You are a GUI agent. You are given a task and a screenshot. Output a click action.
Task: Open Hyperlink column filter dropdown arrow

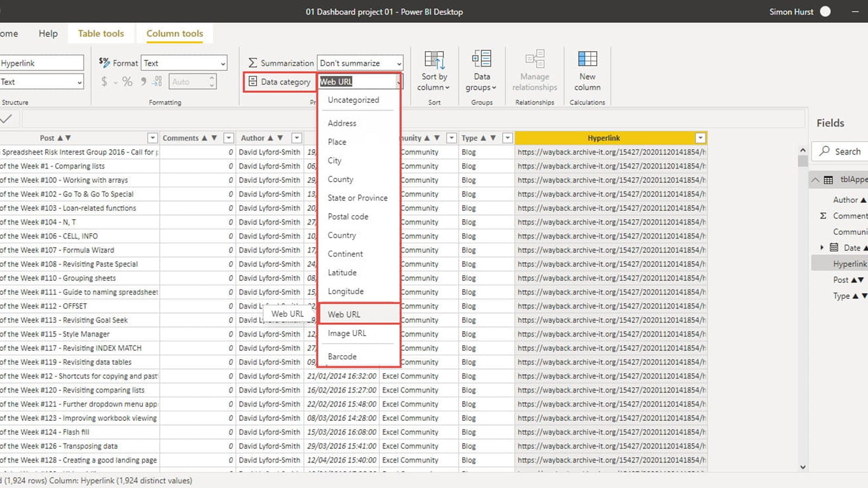[x=700, y=138]
